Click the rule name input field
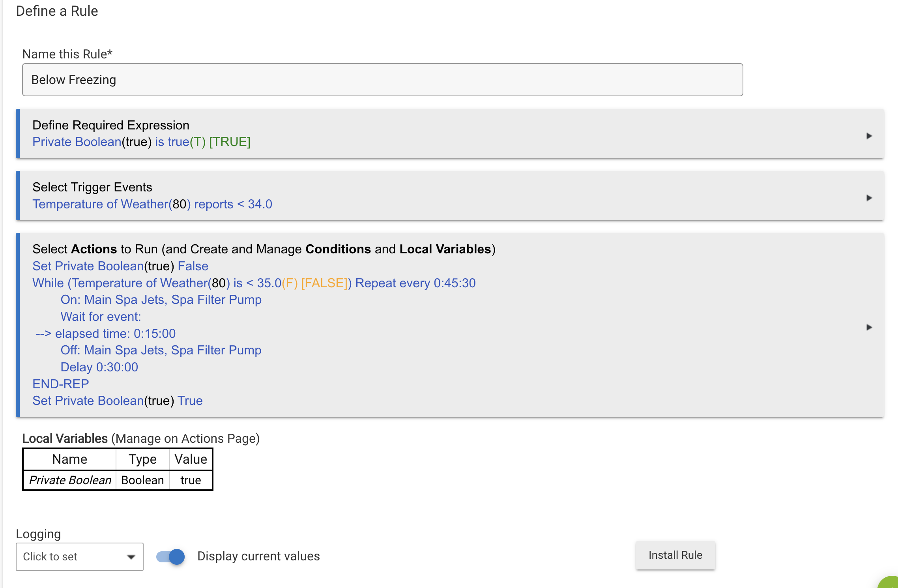The height and width of the screenshot is (588, 898). click(x=382, y=80)
